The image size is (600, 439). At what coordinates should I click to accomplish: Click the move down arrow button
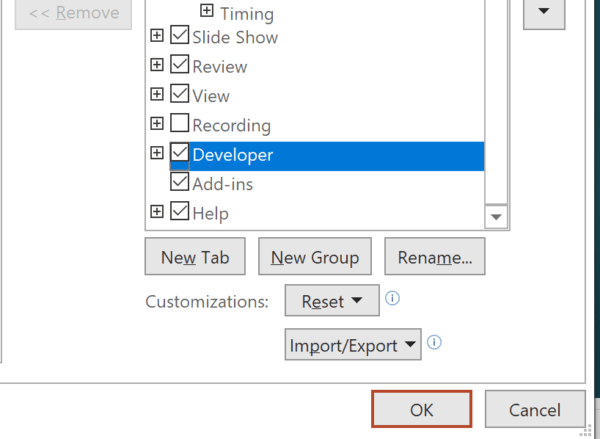544,12
